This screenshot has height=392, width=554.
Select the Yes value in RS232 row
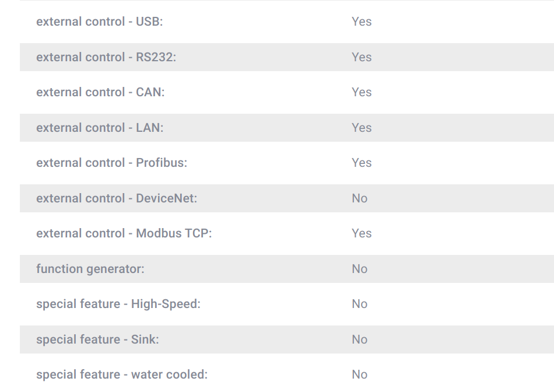click(362, 57)
